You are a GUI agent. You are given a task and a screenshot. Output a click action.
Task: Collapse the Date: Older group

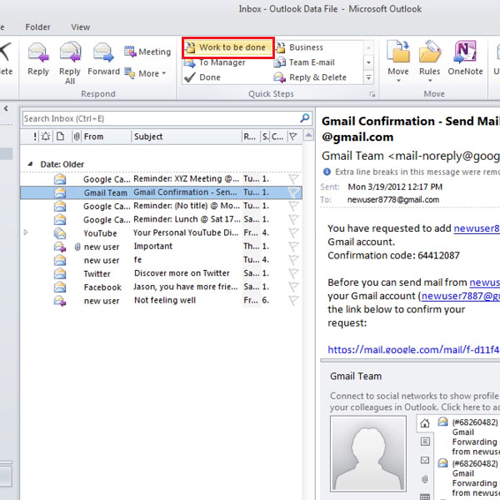click(x=30, y=164)
